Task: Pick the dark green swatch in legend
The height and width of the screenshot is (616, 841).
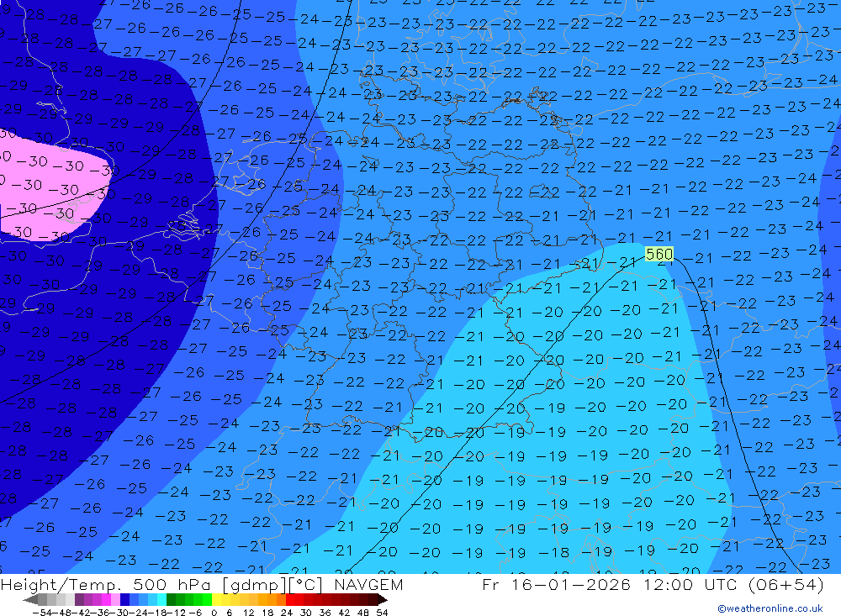Action: click(172, 600)
